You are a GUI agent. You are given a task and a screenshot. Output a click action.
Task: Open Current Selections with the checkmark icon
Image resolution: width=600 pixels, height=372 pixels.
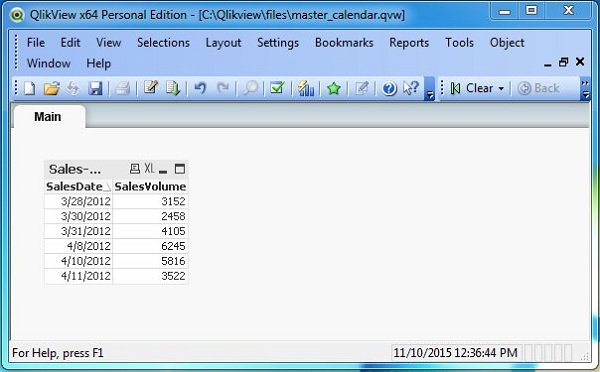click(277, 88)
